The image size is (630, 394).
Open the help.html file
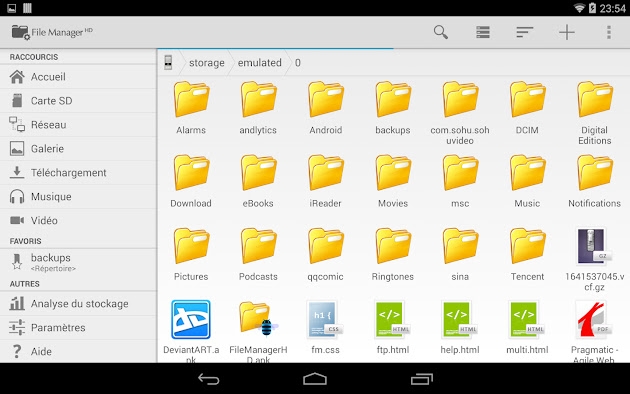[x=460, y=328]
